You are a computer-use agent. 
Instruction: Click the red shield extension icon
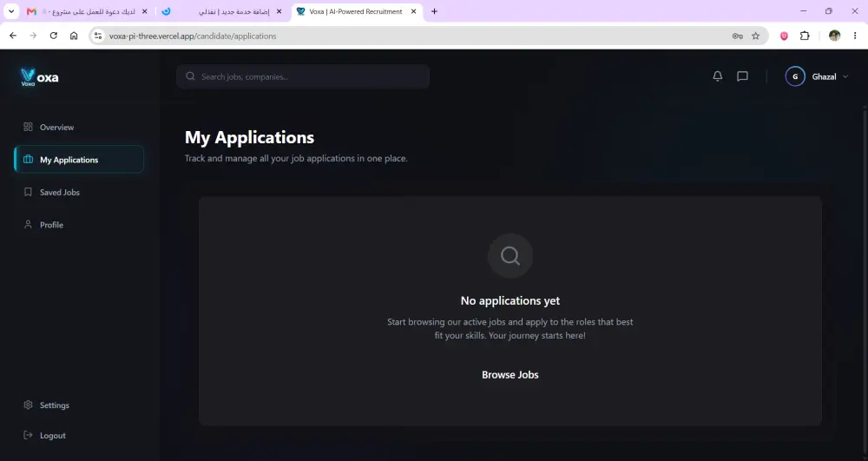point(784,36)
